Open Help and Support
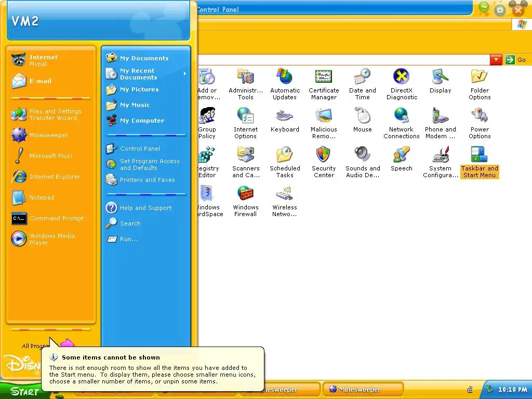The height and width of the screenshot is (399, 532). 146,208
